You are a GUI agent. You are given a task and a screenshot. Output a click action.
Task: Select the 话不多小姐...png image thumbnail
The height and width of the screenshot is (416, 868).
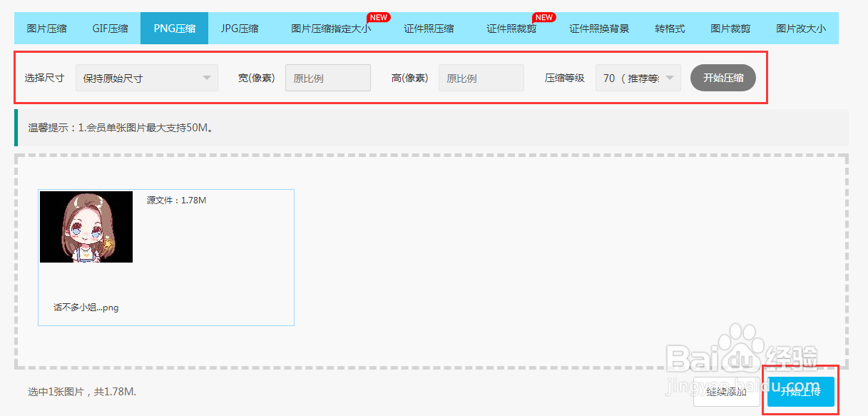(86, 226)
